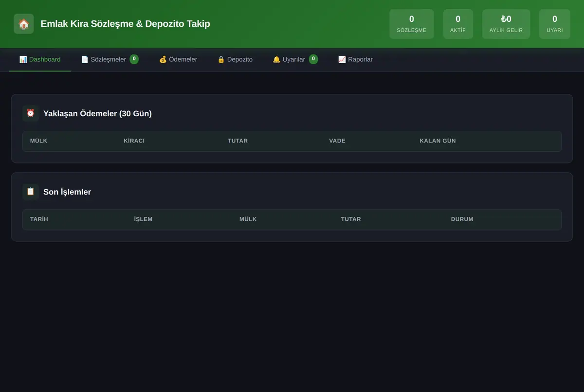Click the Yaklaşan Ödemeler (30 Gün) heading
Viewport: 584px width, 392px height.
coord(97,113)
